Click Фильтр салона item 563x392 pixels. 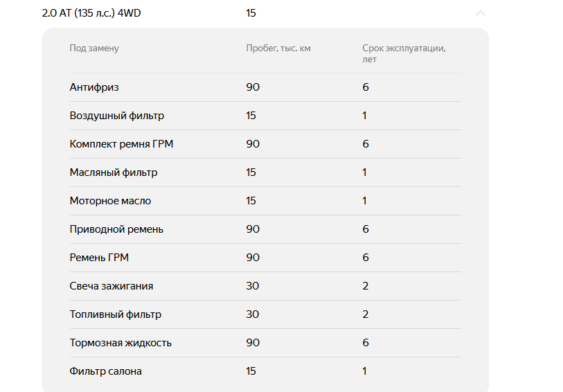105,371
